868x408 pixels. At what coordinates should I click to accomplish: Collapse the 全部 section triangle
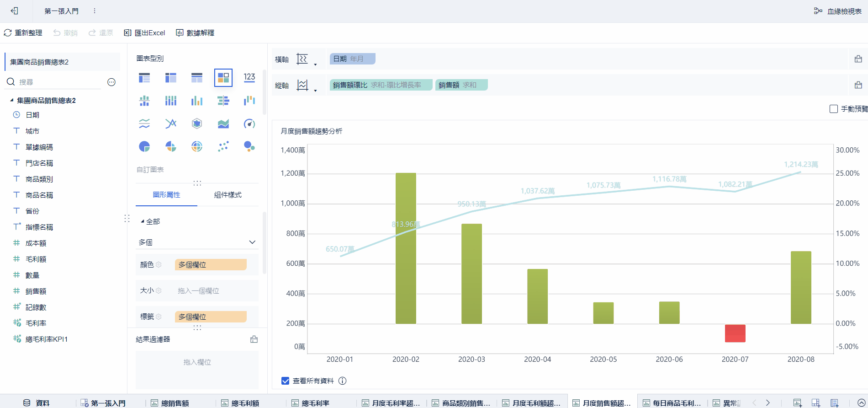click(143, 221)
